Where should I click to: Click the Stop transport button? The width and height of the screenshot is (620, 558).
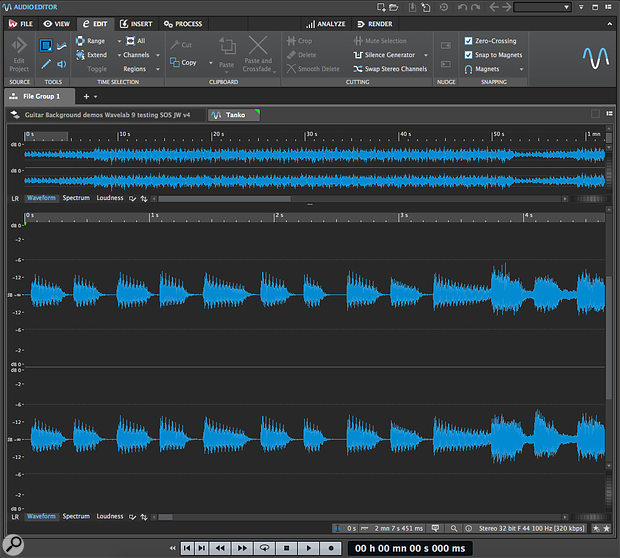(287, 548)
